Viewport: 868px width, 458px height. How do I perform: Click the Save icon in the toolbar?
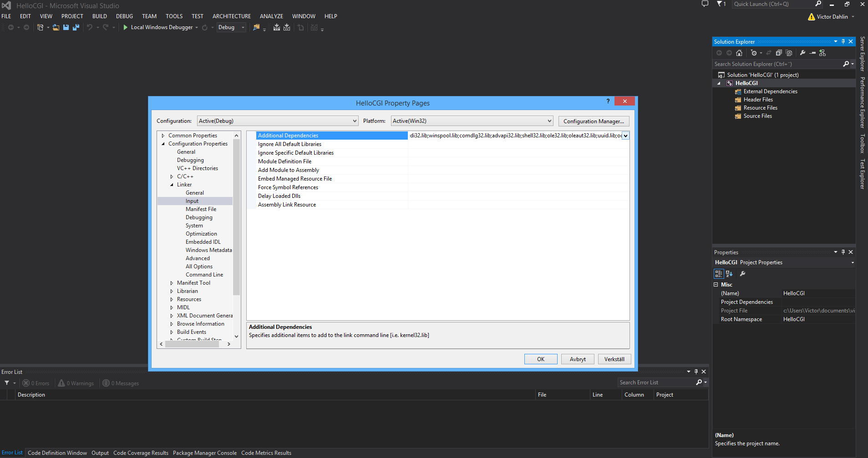[66, 27]
